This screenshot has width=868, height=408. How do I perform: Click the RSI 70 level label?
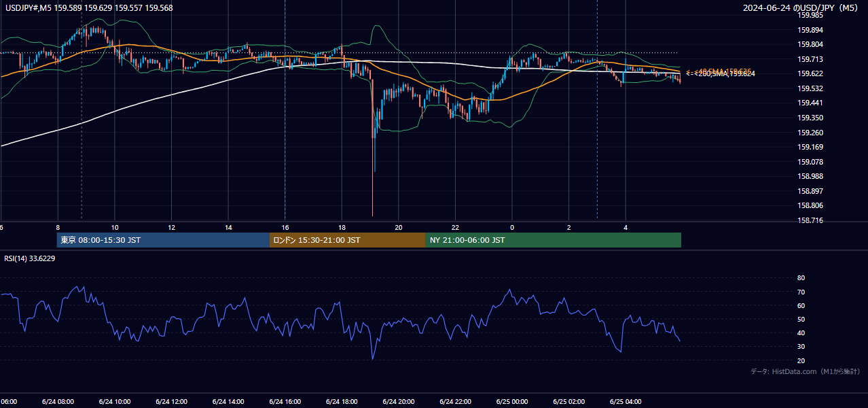pos(801,292)
